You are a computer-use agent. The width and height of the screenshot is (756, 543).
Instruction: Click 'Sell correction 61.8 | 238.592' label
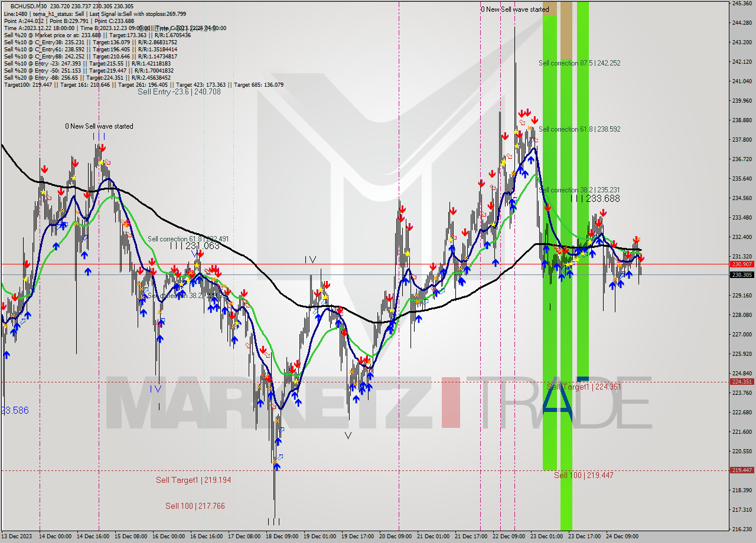point(579,129)
